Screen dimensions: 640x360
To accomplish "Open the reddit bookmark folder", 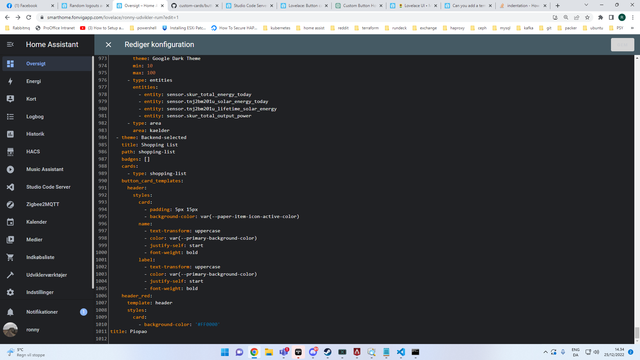I will pos(340,28).
